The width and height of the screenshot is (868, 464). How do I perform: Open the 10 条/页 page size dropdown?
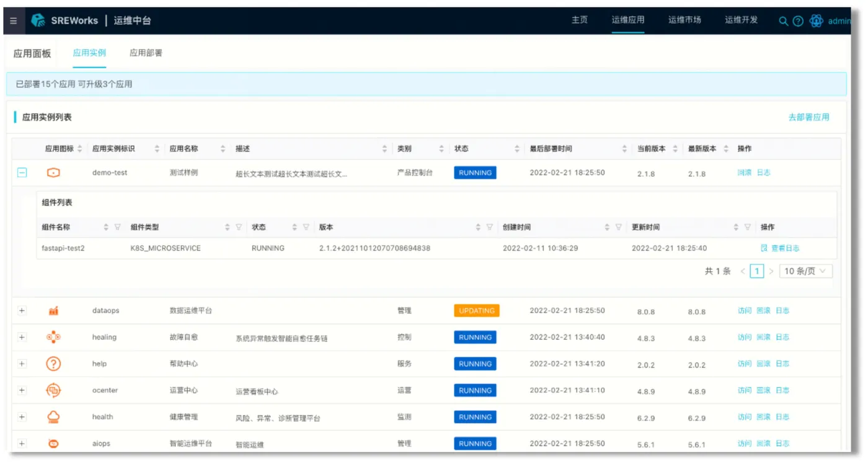pos(806,271)
